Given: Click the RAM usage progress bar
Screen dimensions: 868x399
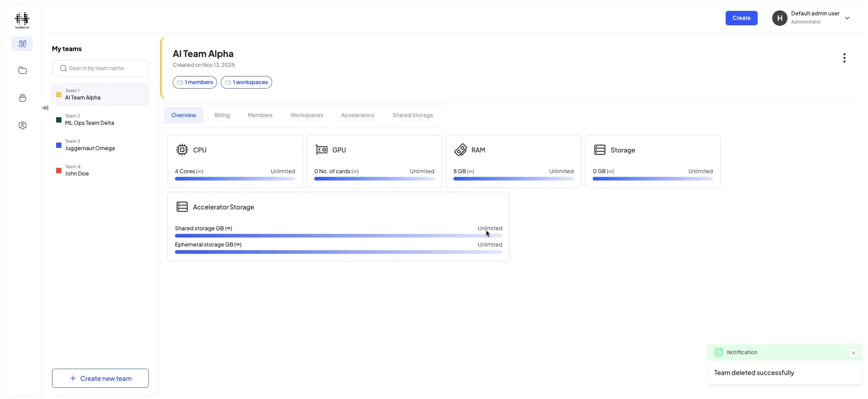Looking at the screenshot, I should point(514,179).
